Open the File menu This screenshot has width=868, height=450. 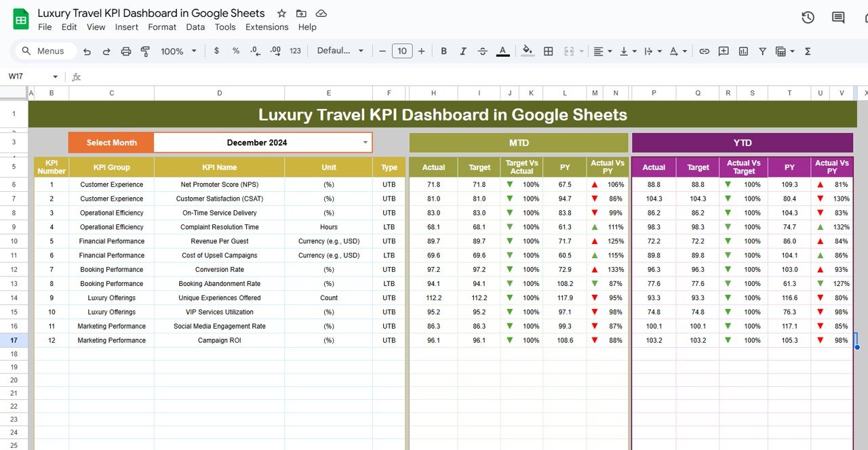pyautogui.click(x=45, y=27)
